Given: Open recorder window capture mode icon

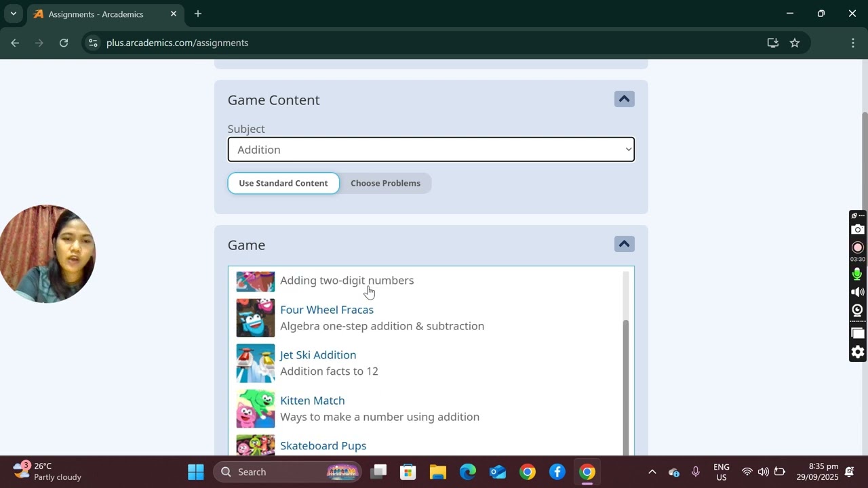Looking at the screenshot, I should pos(858,333).
